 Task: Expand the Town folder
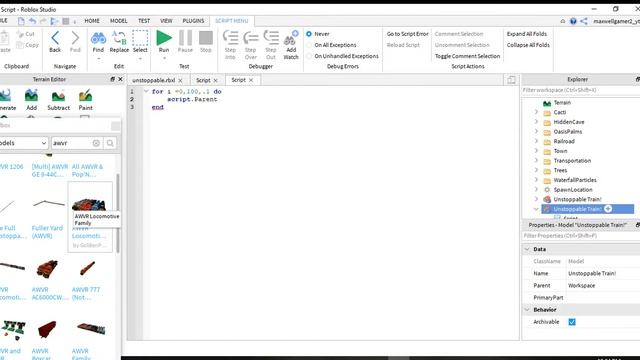[x=536, y=151]
